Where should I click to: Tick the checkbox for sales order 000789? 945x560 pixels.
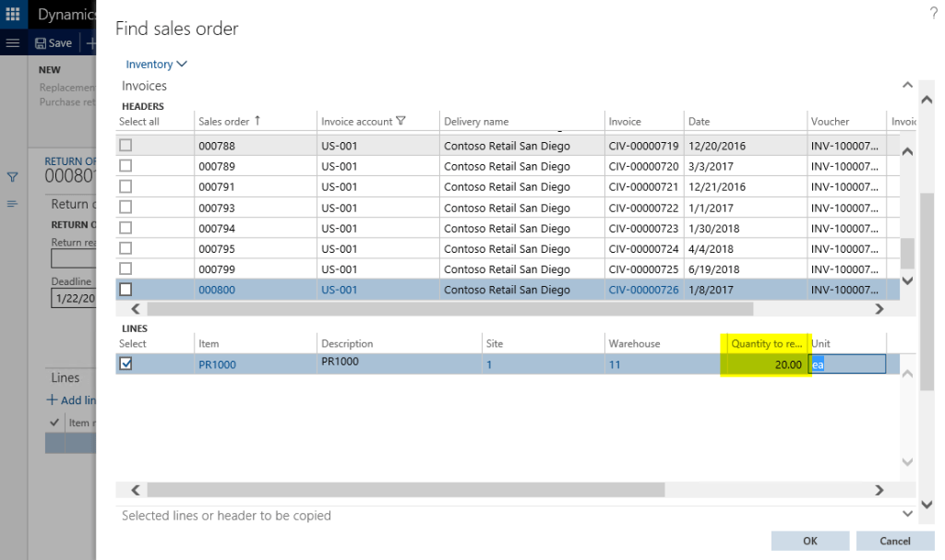(x=126, y=165)
